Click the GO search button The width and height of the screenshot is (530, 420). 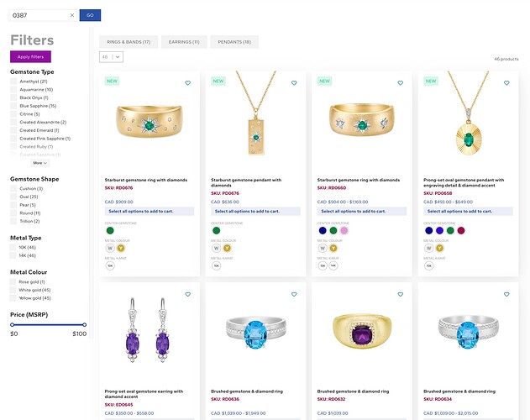(90, 15)
